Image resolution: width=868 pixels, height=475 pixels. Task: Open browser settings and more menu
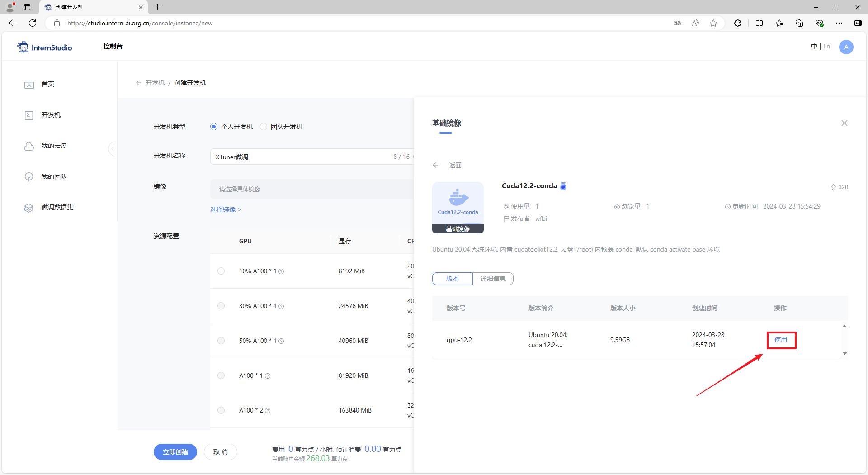(x=839, y=23)
